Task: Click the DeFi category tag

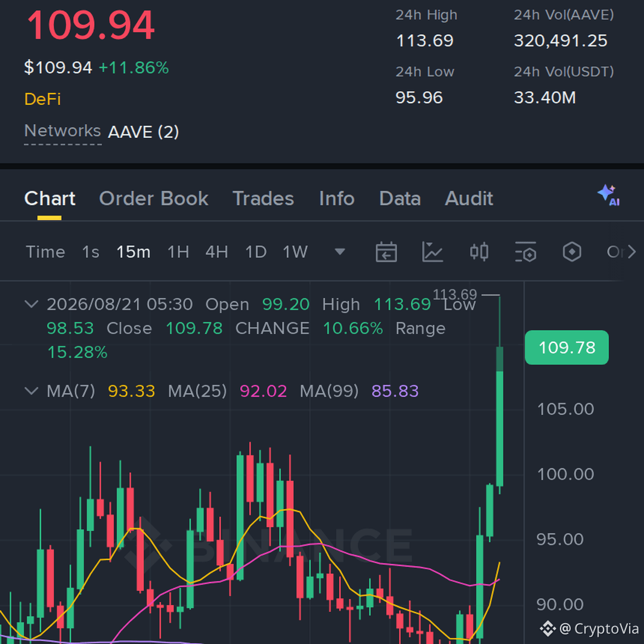Action: pyautogui.click(x=43, y=99)
